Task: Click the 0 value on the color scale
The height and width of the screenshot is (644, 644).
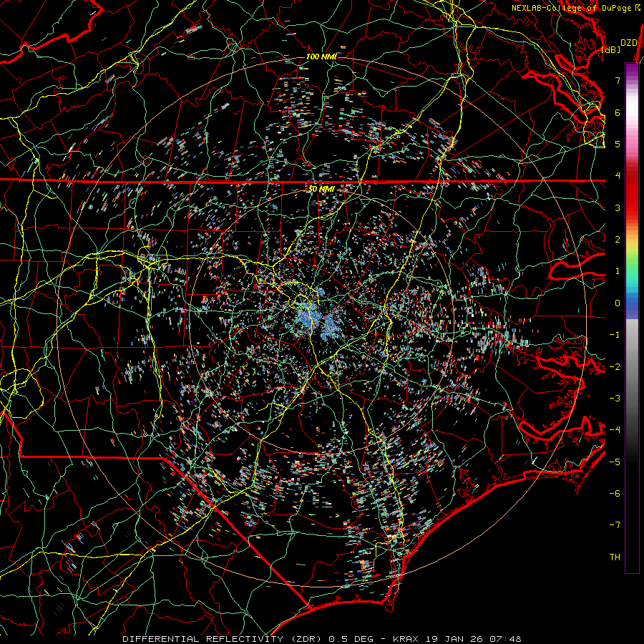Action: 618,303
